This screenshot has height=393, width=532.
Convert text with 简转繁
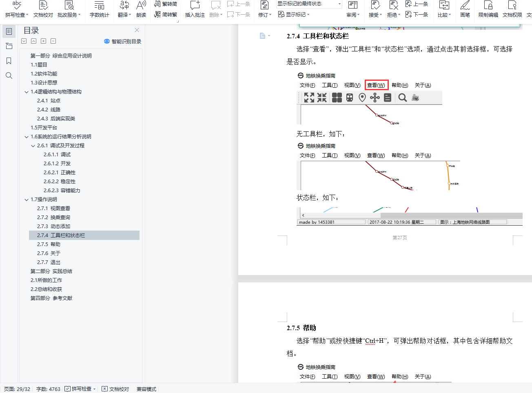(166, 14)
